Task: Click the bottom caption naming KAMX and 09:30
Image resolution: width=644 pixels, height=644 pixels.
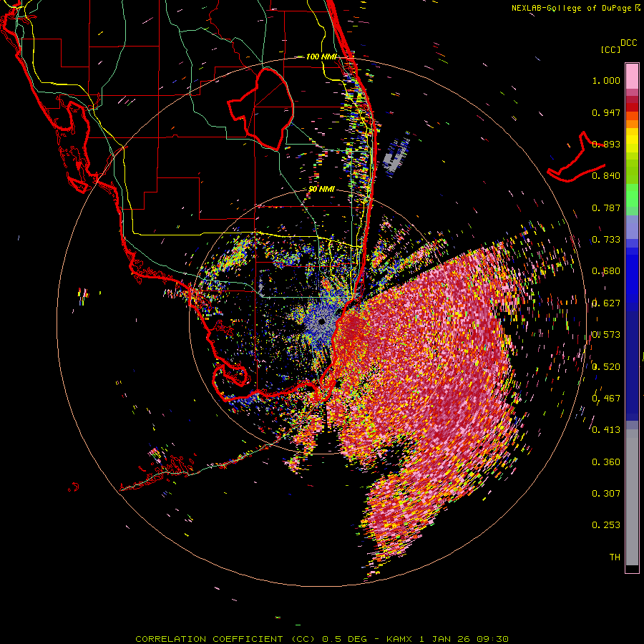Action: (321, 639)
